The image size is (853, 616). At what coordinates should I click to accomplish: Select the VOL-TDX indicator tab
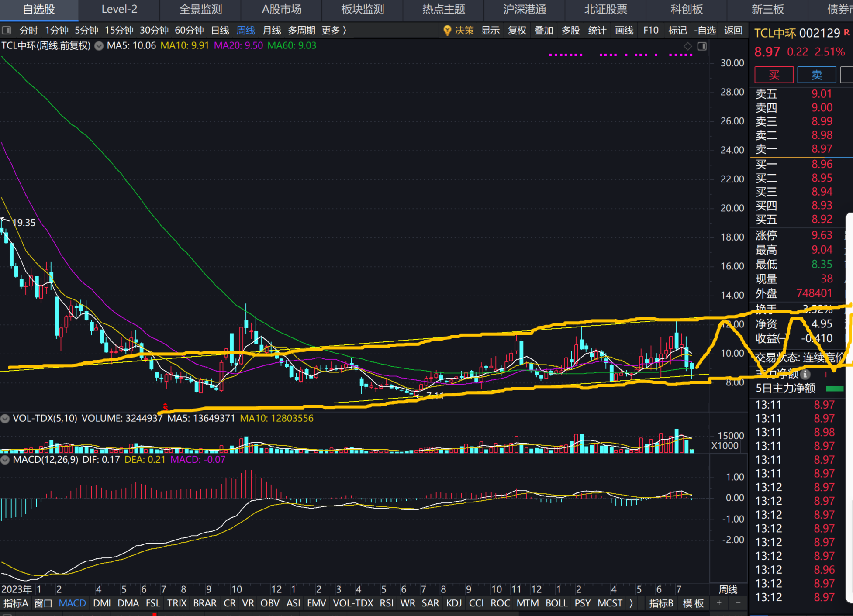353,603
